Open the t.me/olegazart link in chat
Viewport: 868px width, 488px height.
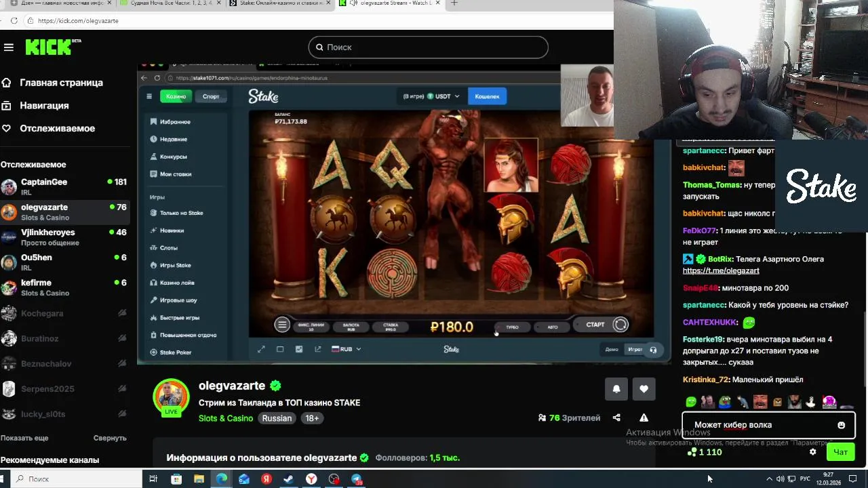pyautogui.click(x=721, y=270)
